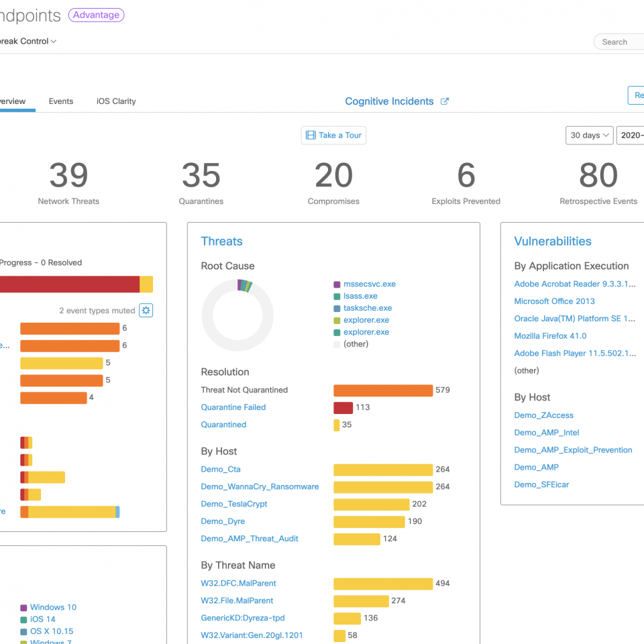The height and width of the screenshot is (644, 644).
Task: Select host Demo_WannaCry_Ransomware
Action: pyautogui.click(x=260, y=487)
